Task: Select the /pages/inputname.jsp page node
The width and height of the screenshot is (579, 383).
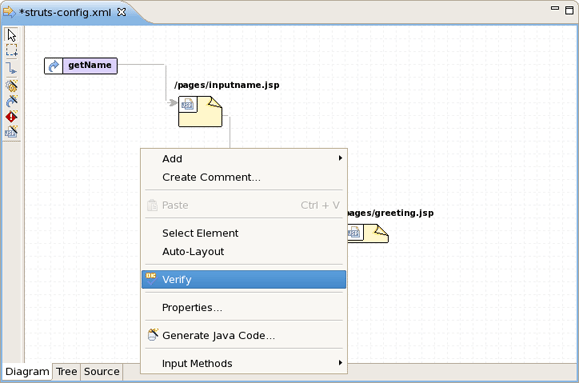Action: (200, 111)
